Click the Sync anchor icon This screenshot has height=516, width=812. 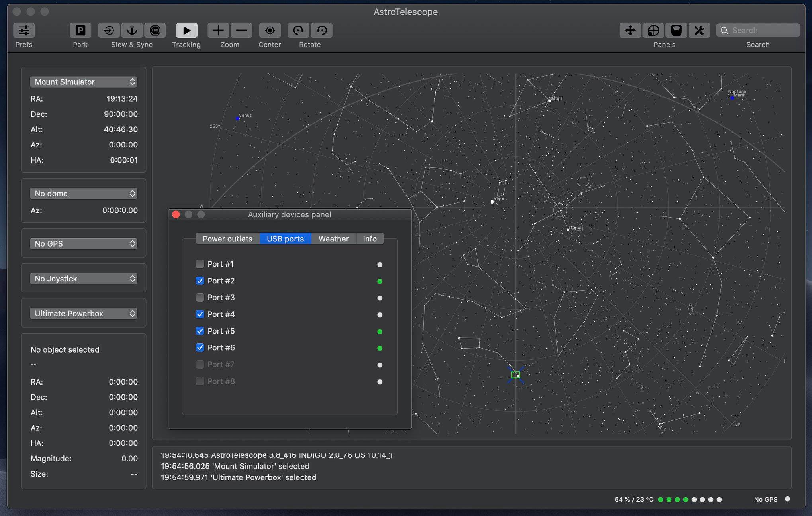click(132, 30)
